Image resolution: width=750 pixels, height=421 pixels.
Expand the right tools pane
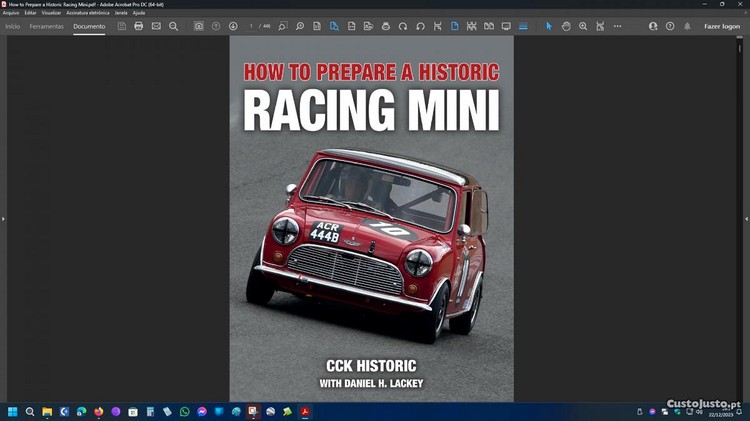tap(746, 218)
